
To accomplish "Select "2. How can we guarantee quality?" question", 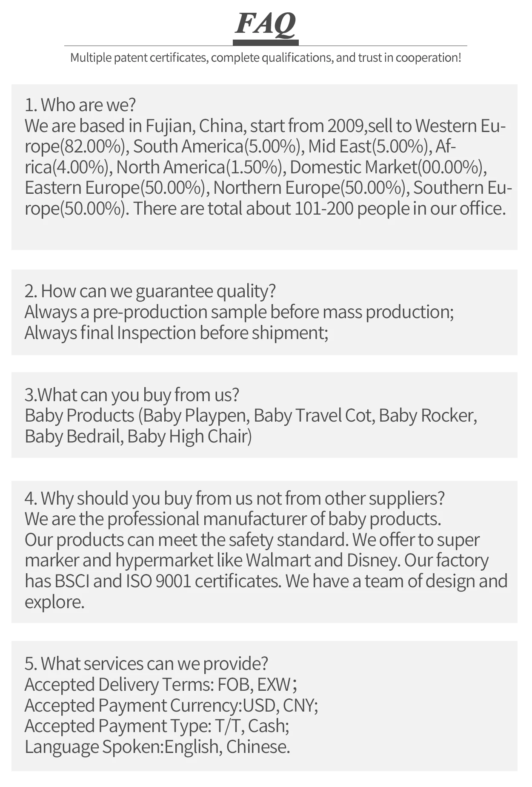I will pyautogui.click(x=150, y=291).
